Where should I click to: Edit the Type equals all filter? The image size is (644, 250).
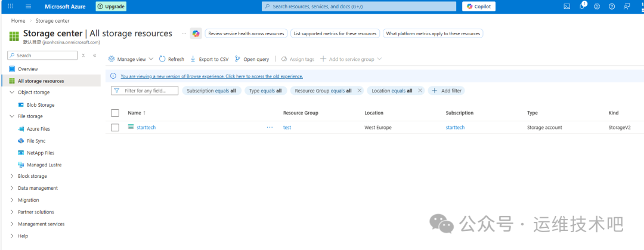tap(266, 91)
